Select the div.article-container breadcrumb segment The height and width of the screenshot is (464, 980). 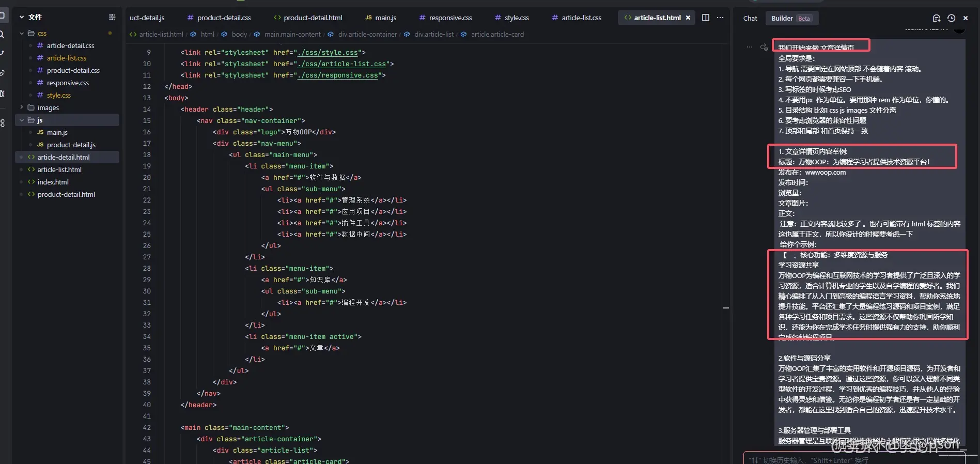click(367, 34)
